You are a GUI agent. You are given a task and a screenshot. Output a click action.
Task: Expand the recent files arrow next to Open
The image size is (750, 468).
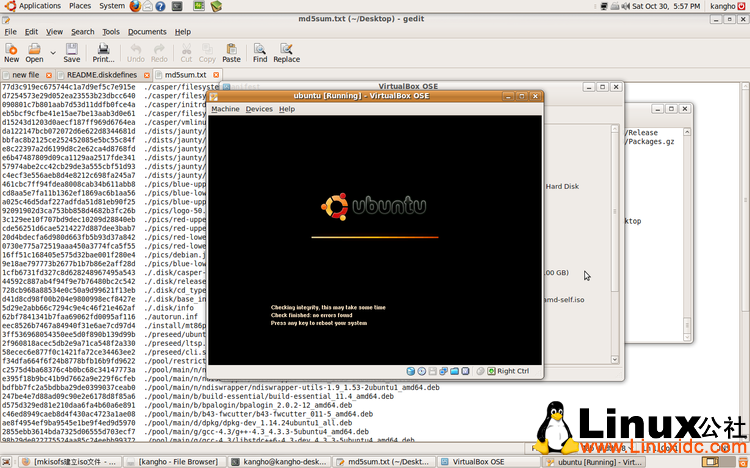53,53
